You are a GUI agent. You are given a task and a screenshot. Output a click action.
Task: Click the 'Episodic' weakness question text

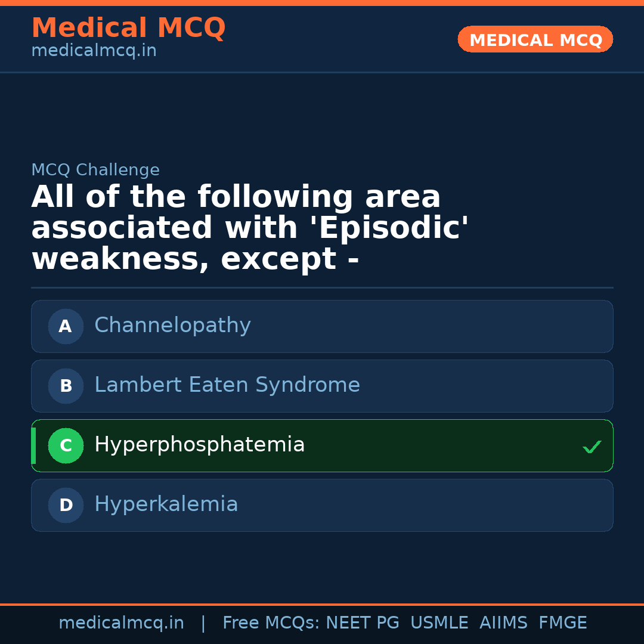coord(250,228)
